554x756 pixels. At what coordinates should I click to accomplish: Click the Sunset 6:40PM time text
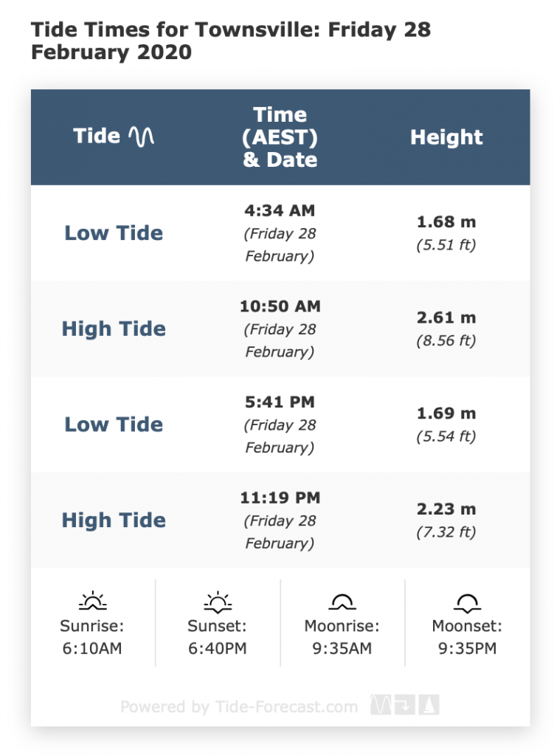tap(217, 649)
